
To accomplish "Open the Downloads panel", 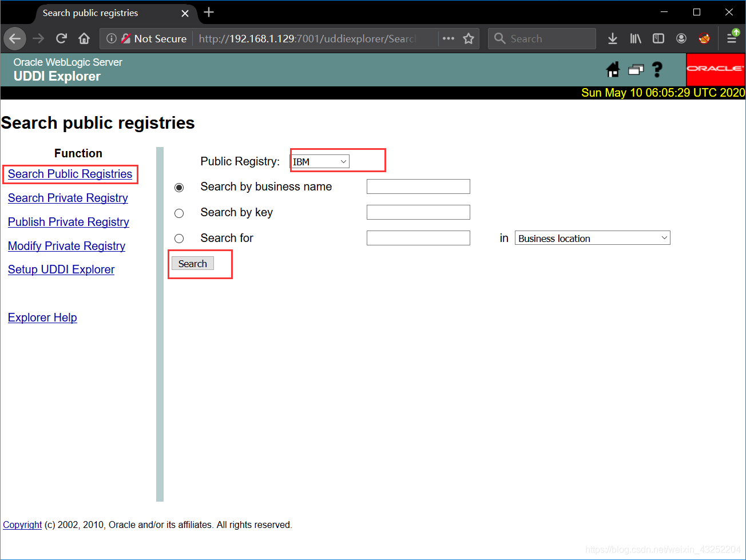I will pos(613,39).
